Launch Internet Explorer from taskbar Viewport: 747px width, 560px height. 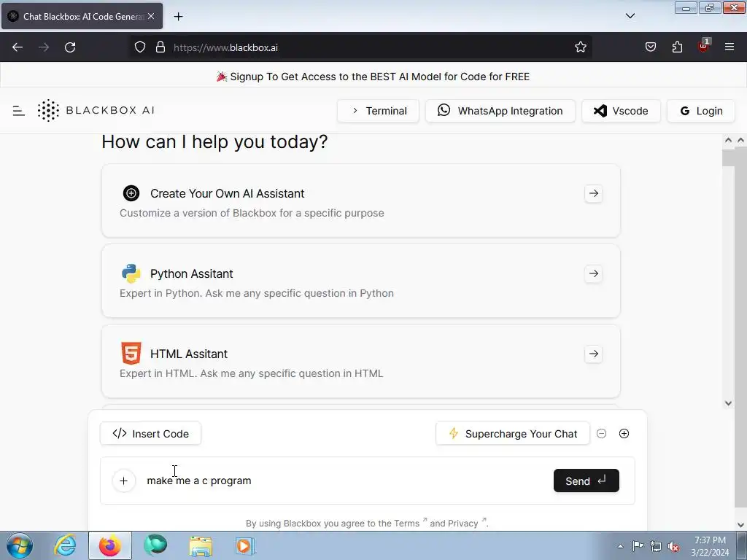point(65,545)
